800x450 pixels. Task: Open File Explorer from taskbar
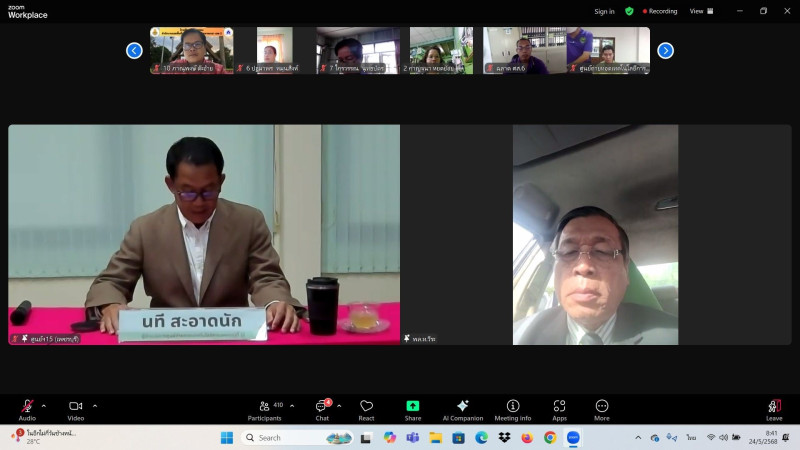point(436,438)
